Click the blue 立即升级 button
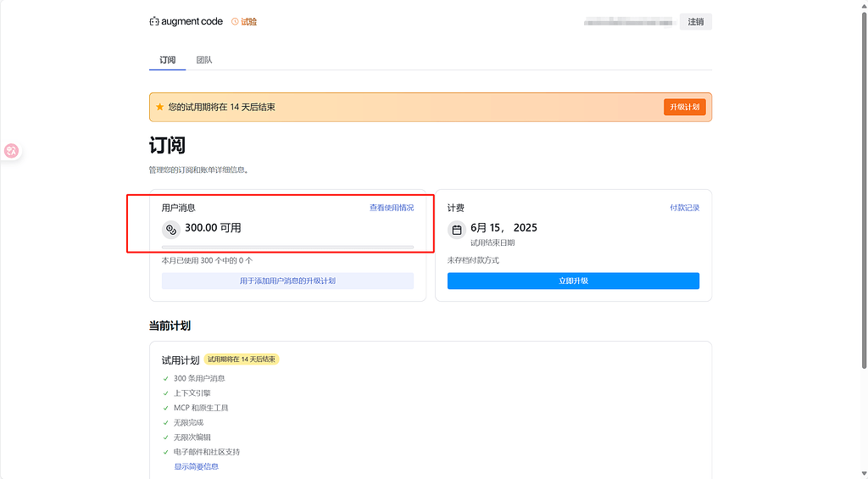Image resolution: width=868 pixels, height=479 pixels. (574, 281)
